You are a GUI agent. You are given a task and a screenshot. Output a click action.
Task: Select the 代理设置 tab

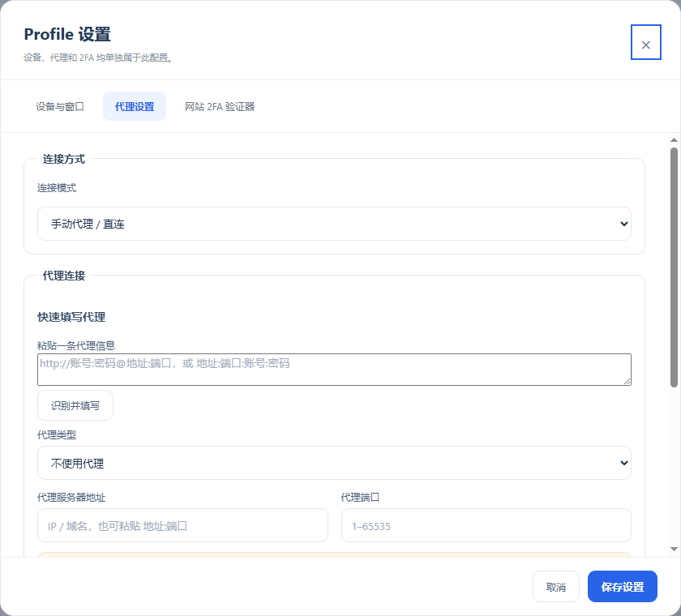pyautogui.click(x=135, y=106)
